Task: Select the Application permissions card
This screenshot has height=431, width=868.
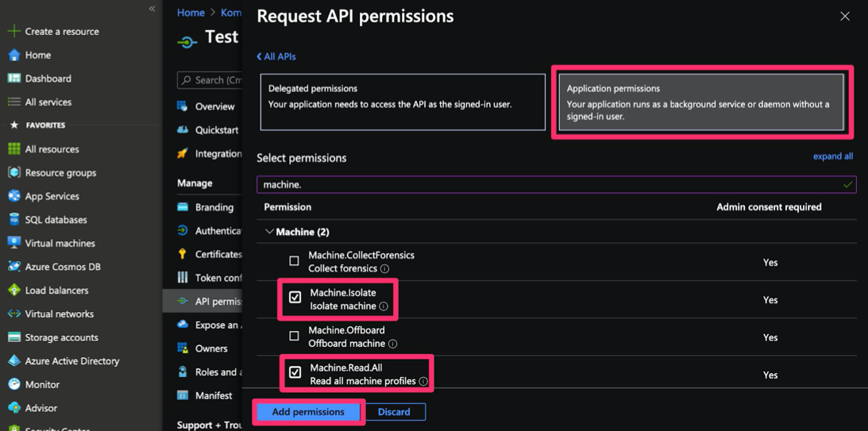Action: [700, 102]
